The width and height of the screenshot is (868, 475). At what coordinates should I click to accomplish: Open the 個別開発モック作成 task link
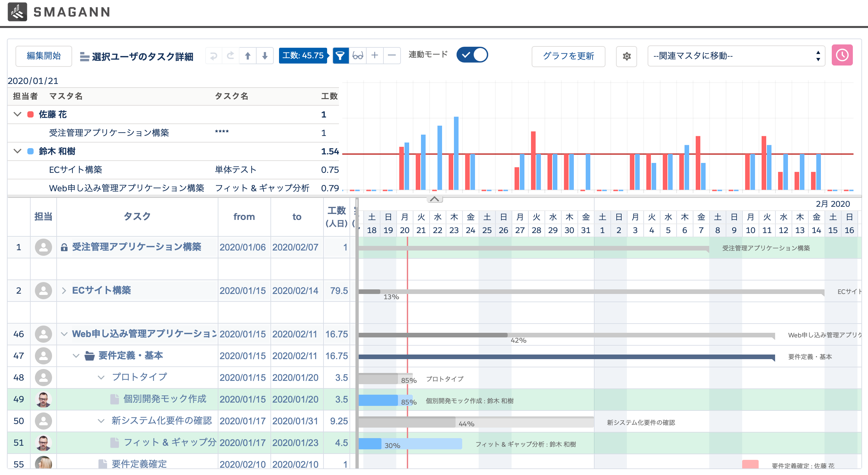pyautogui.click(x=165, y=399)
